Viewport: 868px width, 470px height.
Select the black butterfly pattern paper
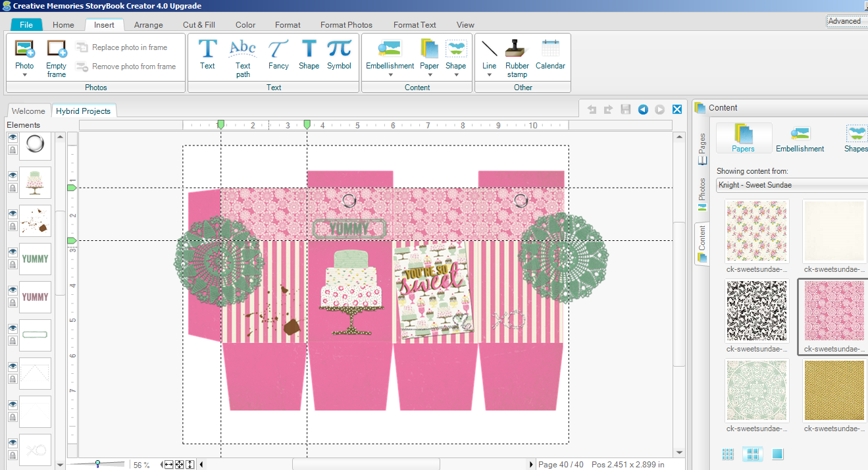(x=756, y=311)
